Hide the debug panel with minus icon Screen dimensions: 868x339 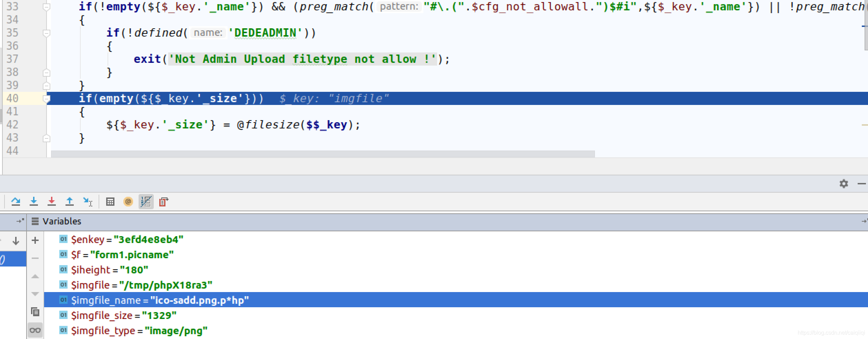(861, 184)
